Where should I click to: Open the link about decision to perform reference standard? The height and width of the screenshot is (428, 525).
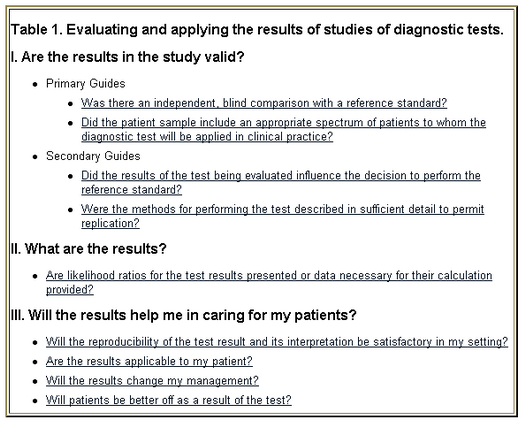coord(281,183)
